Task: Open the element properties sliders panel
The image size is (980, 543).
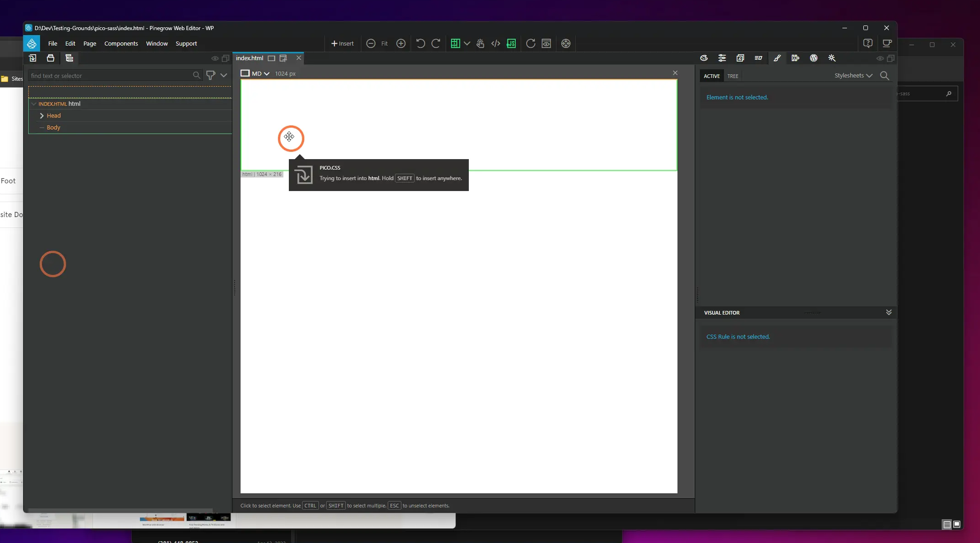Action: (x=722, y=58)
